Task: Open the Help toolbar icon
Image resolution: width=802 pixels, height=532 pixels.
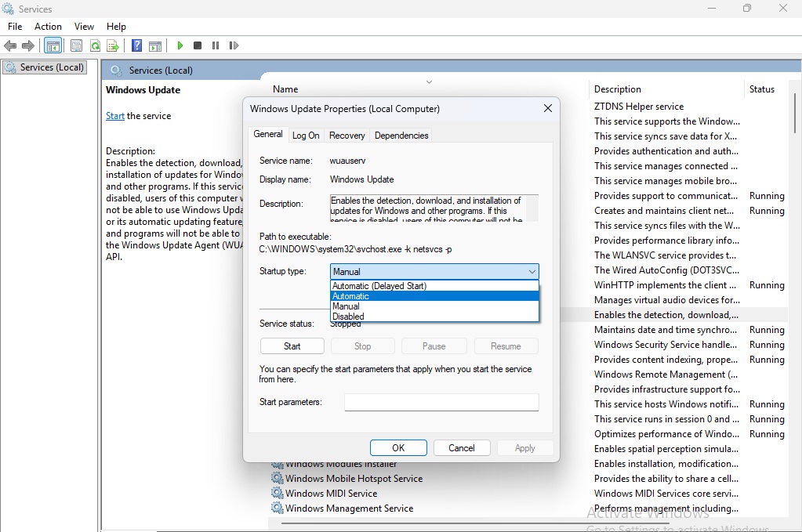Action: pos(136,45)
